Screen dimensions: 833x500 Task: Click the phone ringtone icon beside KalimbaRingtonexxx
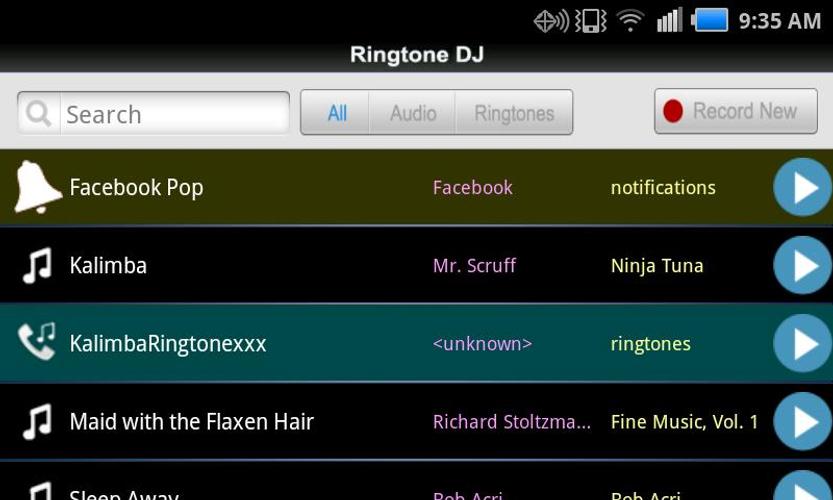click(37, 342)
